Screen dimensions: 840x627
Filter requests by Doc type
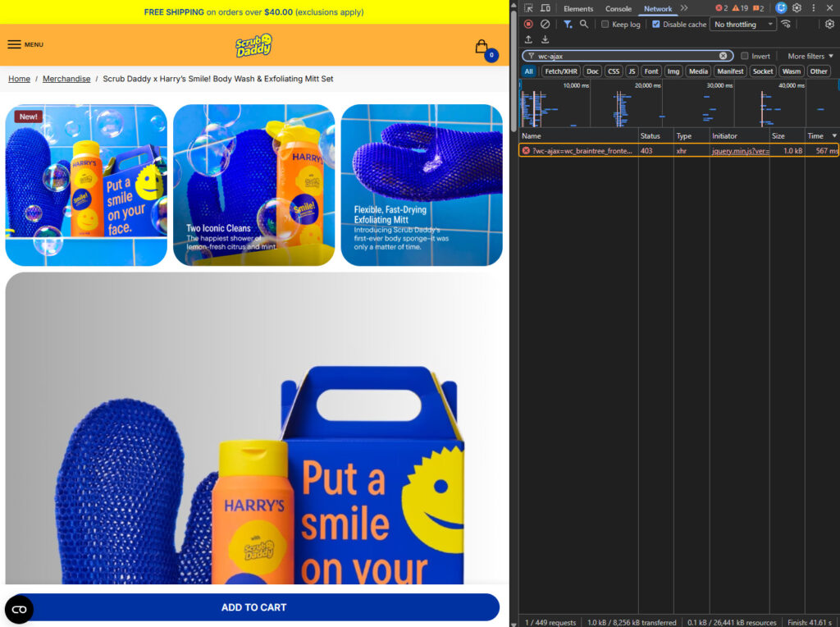tap(592, 71)
